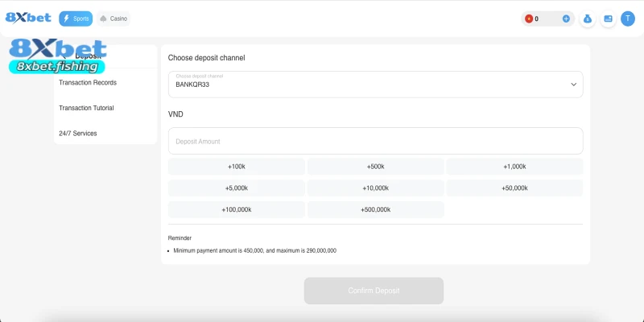
Task: Open the Sports section tab
Action: coord(76,19)
